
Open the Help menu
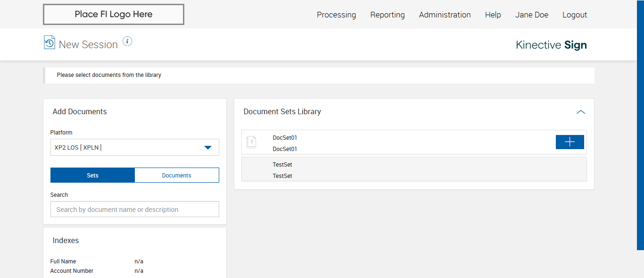point(493,15)
